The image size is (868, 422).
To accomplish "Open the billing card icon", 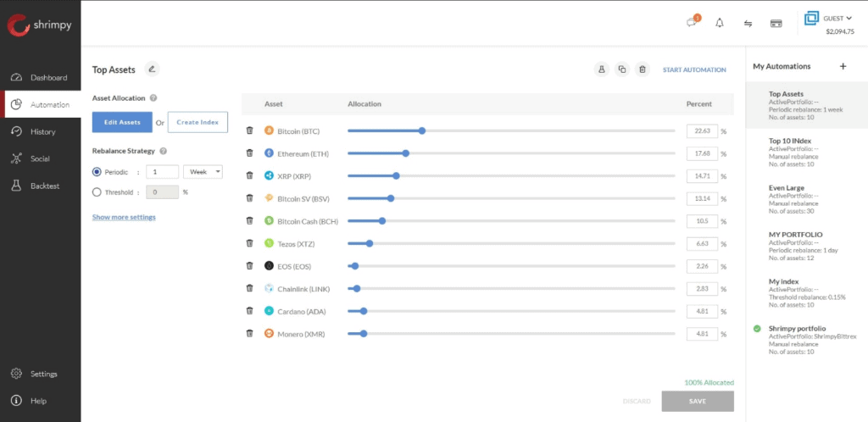I will point(776,23).
